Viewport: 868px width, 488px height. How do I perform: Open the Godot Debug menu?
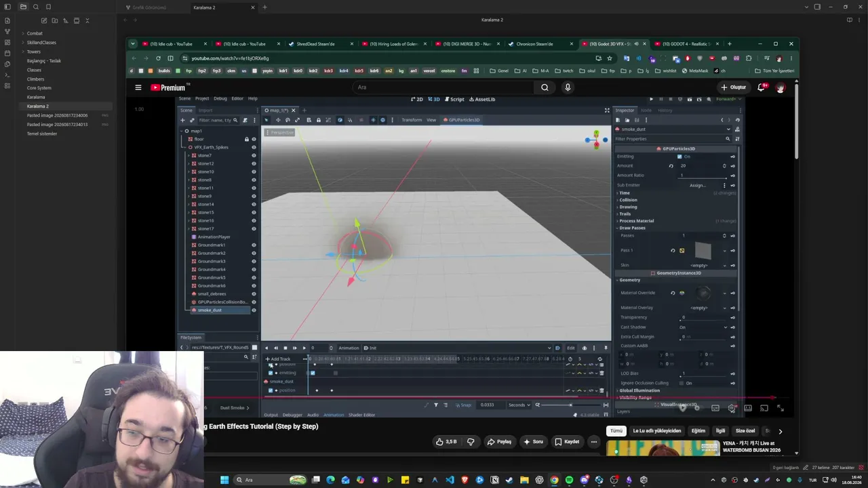pos(220,99)
